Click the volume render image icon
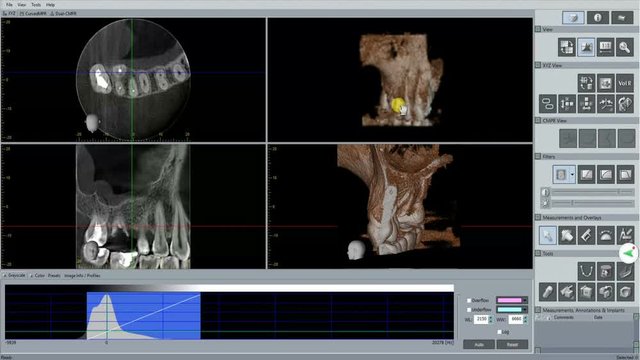 (x=605, y=83)
